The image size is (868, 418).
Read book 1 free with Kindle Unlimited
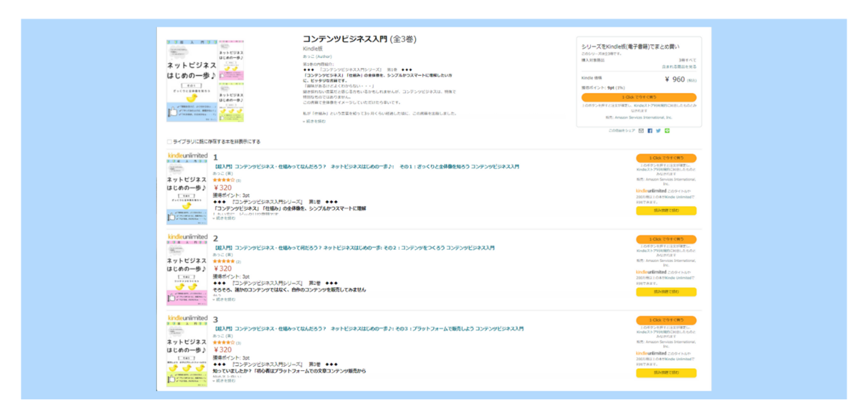[x=666, y=210]
